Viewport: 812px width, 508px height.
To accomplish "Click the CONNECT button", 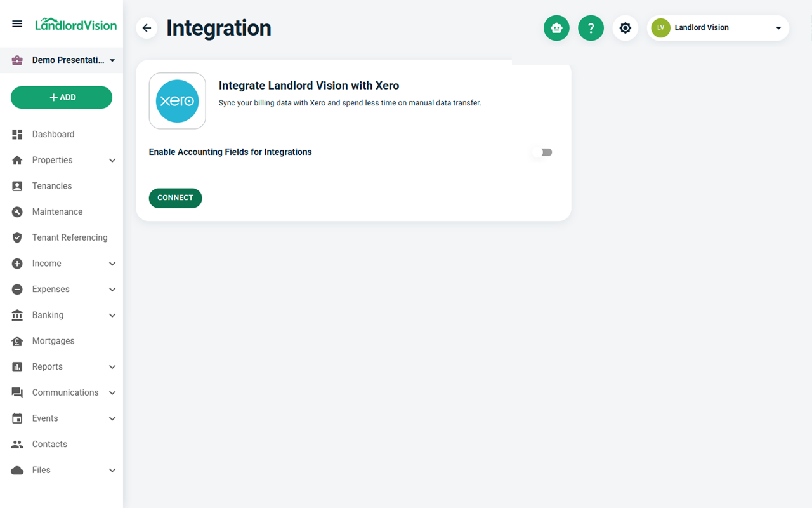I will pyautogui.click(x=175, y=198).
